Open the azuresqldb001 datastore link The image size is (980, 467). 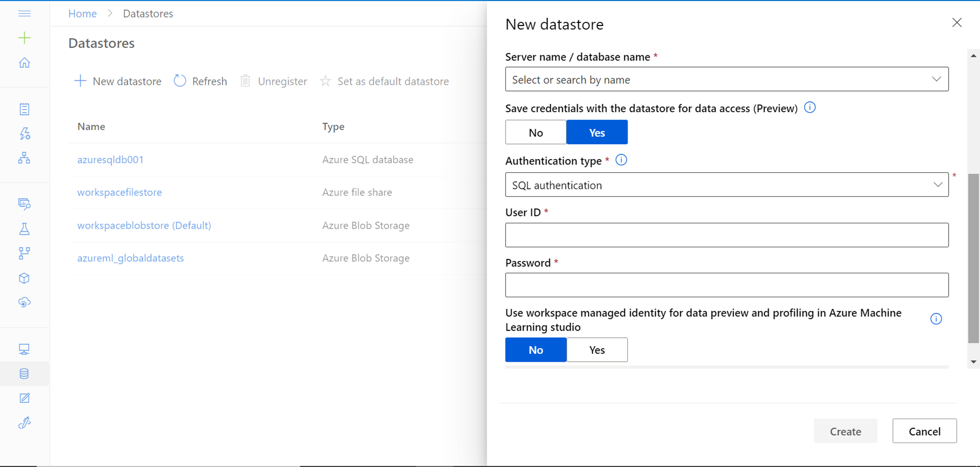pyautogui.click(x=110, y=160)
